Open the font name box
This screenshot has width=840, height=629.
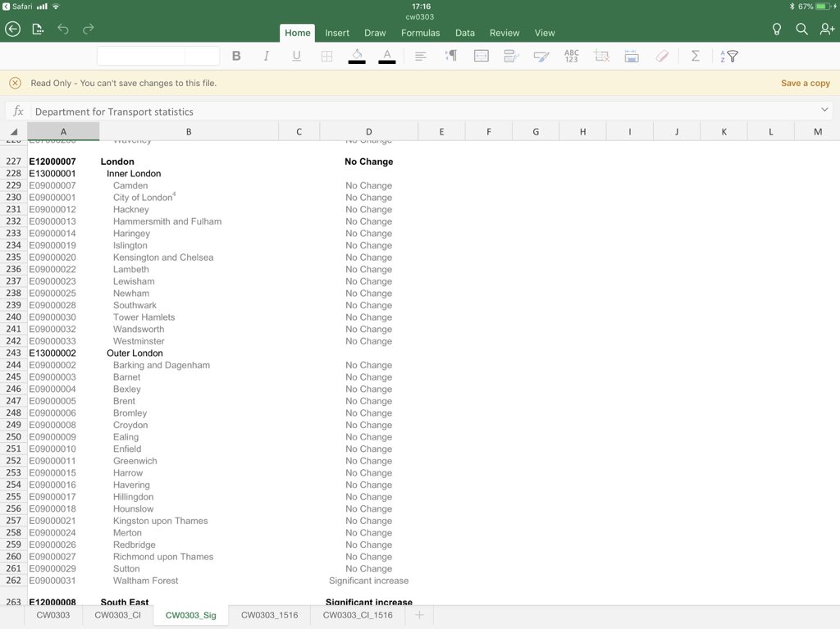pos(141,56)
